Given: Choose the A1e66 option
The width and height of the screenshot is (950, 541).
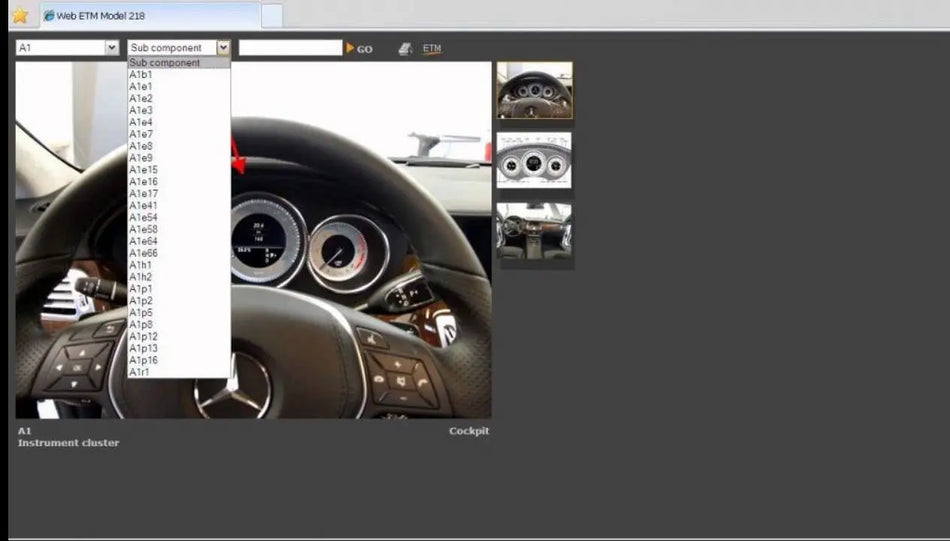Looking at the screenshot, I should click(x=144, y=253).
